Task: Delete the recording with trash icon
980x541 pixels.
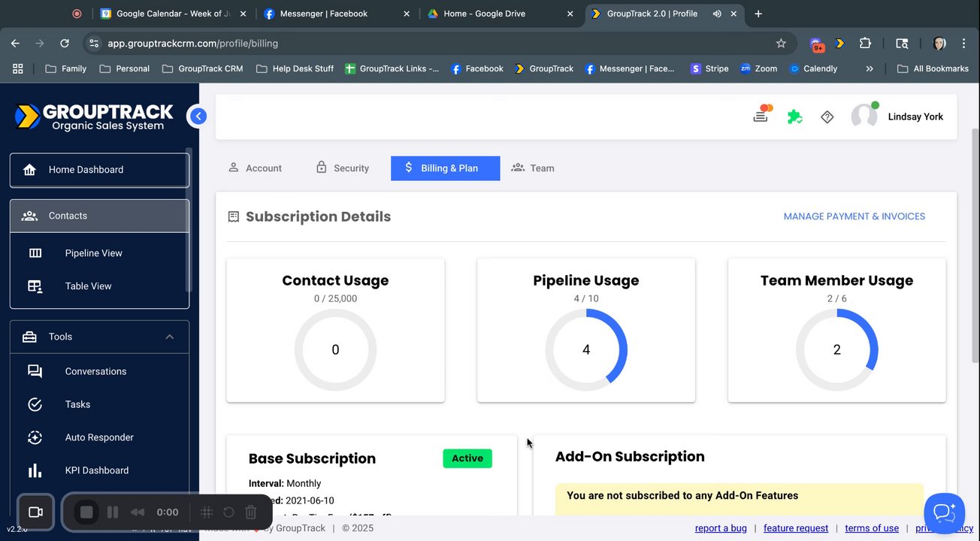Action: (x=251, y=512)
